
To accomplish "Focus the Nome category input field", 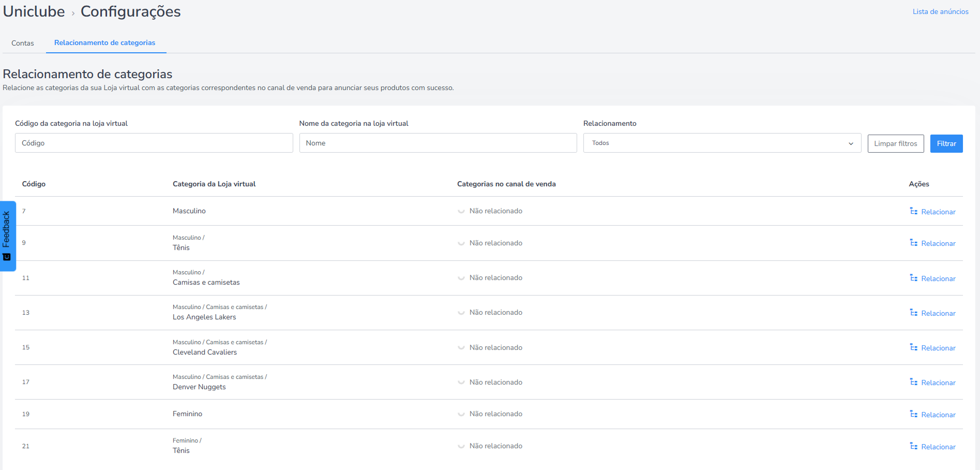I will click(x=438, y=143).
